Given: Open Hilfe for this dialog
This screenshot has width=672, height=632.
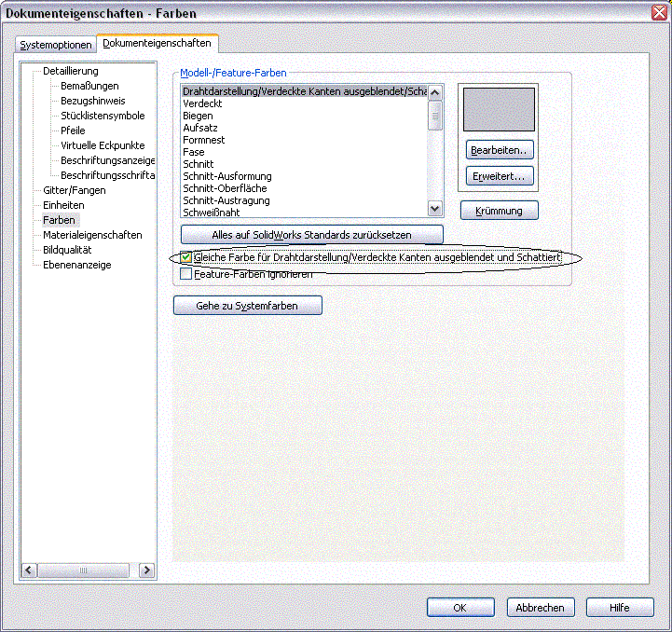Looking at the screenshot, I should 620,608.
